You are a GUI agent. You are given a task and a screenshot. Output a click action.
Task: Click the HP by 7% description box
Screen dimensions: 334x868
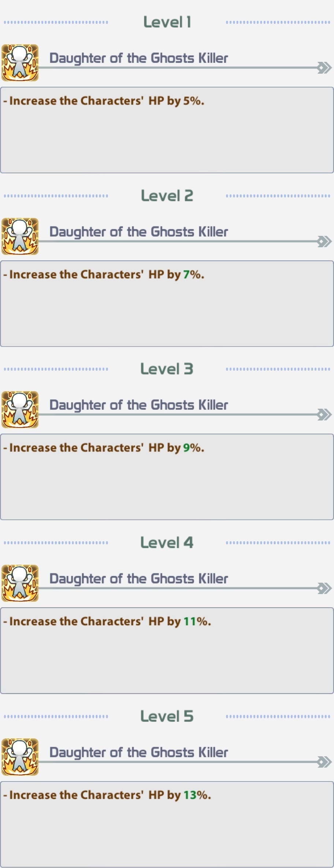167,304
